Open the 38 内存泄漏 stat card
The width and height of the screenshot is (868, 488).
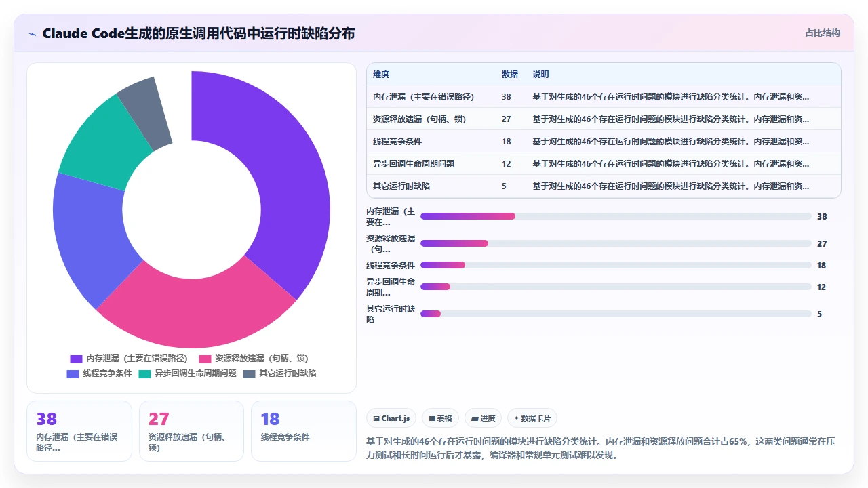(x=79, y=431)
